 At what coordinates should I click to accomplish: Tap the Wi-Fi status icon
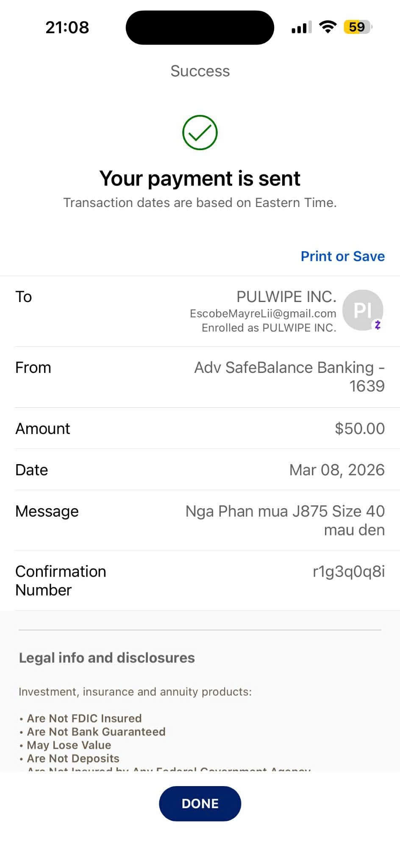327,27
